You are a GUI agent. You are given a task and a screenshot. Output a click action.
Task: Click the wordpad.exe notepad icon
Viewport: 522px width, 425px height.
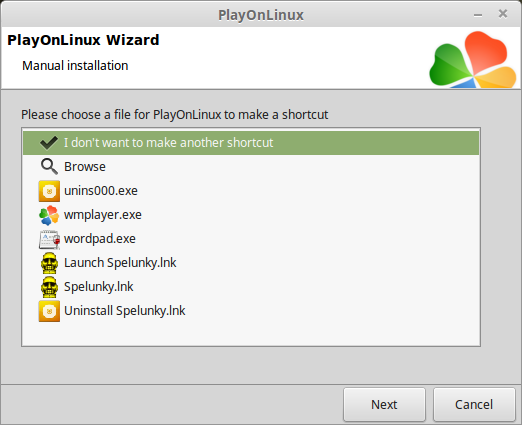49,239
